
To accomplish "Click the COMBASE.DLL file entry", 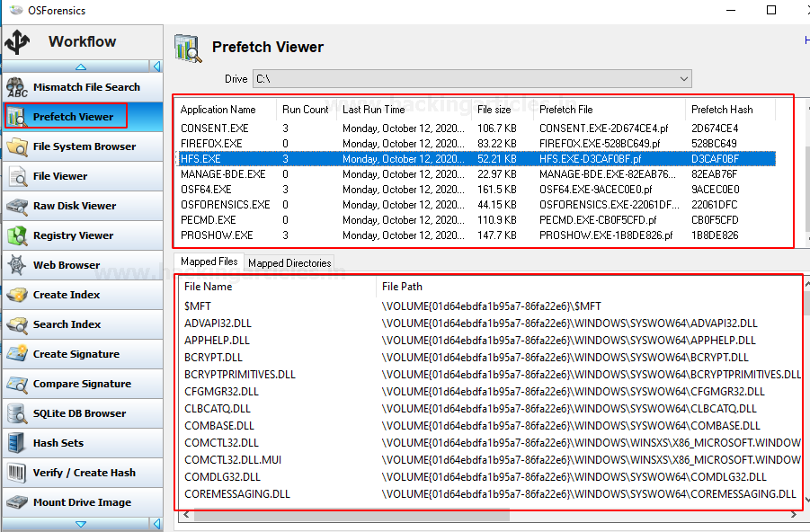I will [219, 426].
